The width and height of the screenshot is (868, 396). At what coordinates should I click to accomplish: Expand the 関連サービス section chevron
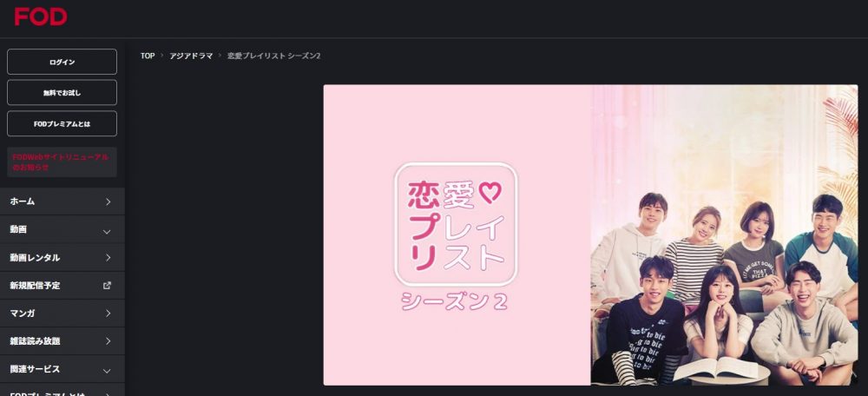(108, 371)
